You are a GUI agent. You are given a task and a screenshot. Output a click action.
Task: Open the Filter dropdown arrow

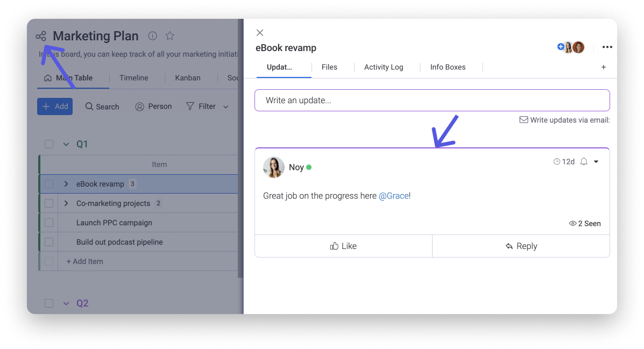[226, 107]
